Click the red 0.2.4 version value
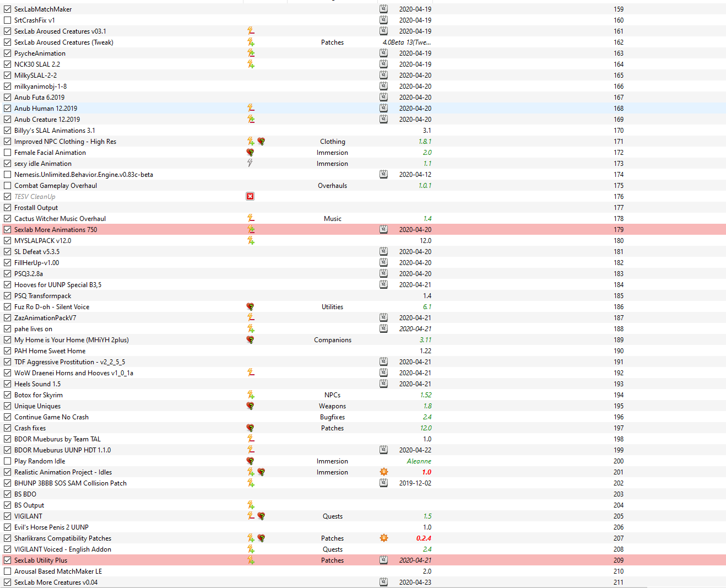Image resolution: width=726 pixels, height=588 pixels. 424,538
